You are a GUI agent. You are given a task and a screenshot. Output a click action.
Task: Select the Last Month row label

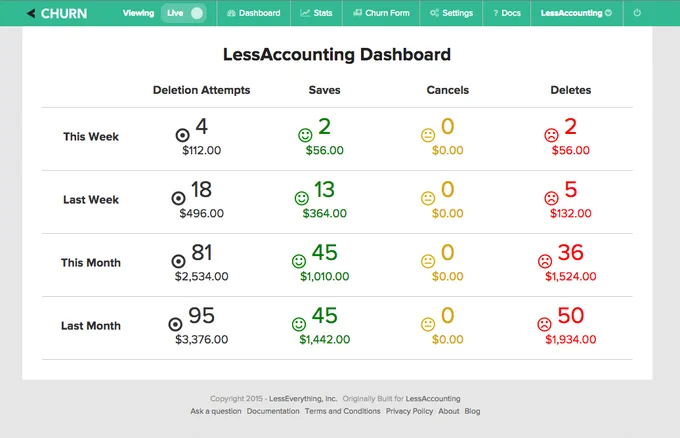pos(91,326)
